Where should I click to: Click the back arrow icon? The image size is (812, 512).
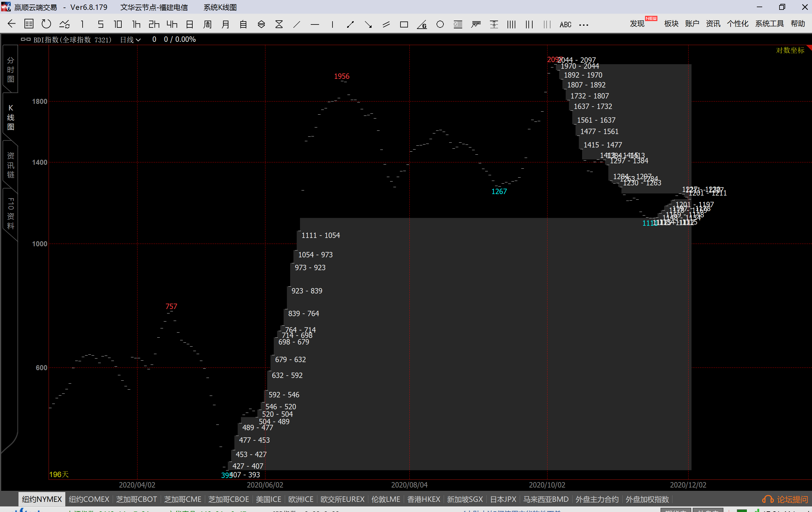[11, 24]
